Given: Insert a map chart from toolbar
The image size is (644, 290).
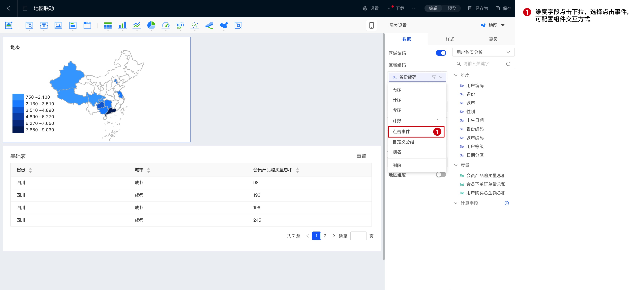Looking at the screenshot, I should 224,25.
